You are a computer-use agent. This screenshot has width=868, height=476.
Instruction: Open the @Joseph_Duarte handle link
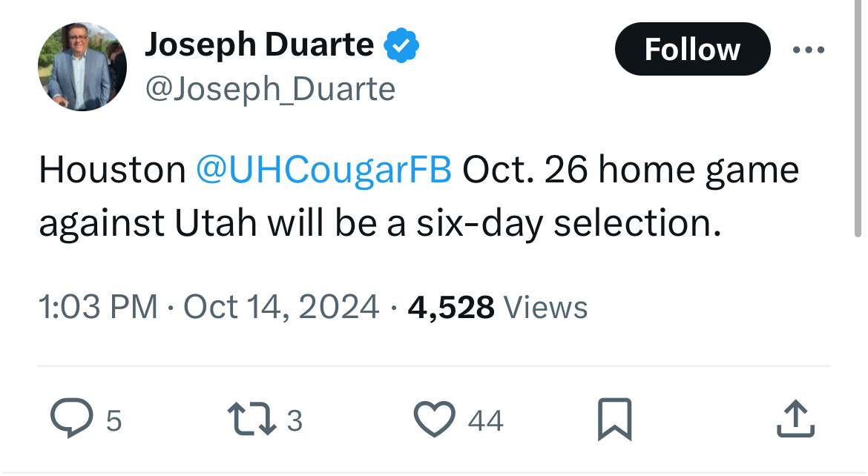coord(270,90)
